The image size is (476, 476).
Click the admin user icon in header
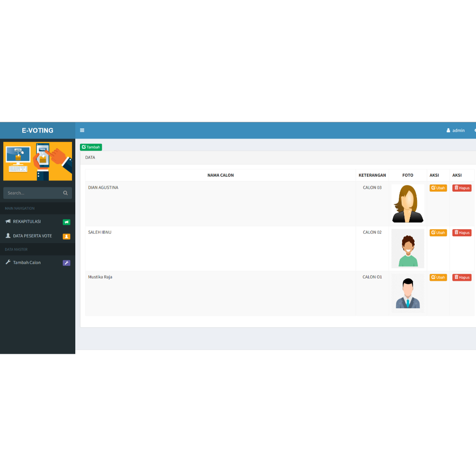click(x=448, y=131)
